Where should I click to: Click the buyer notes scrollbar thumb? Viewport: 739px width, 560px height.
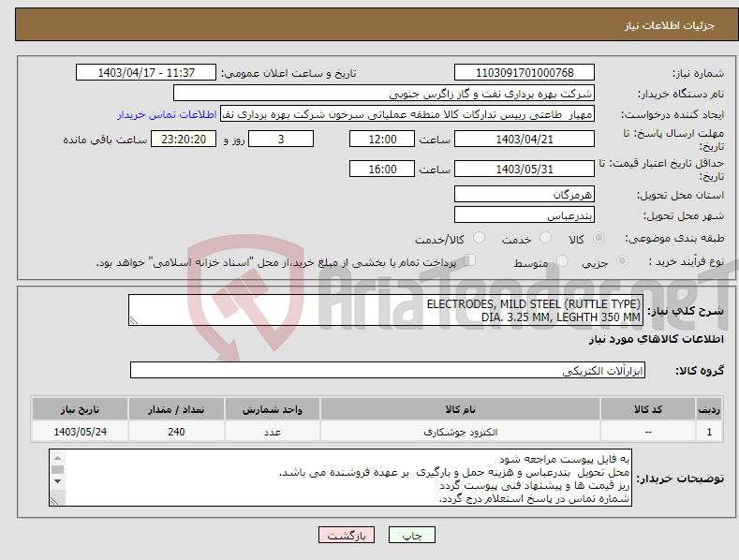coord(57,469)
